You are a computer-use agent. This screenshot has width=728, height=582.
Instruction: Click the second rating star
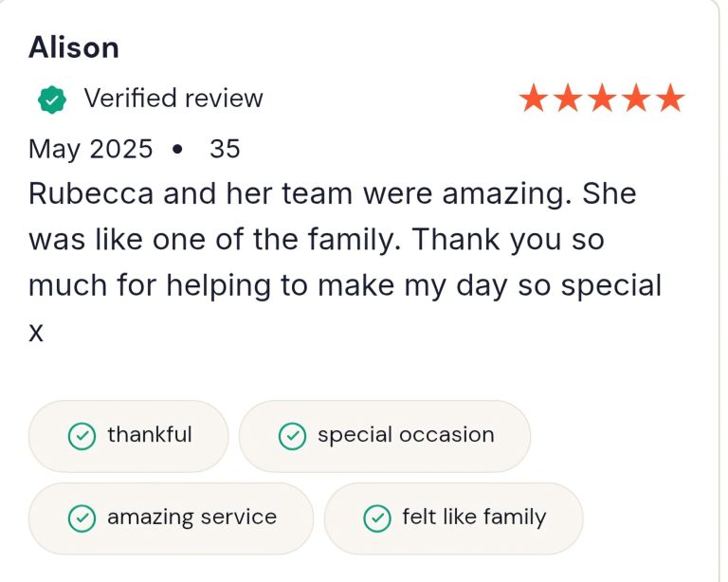pos(568,98)
